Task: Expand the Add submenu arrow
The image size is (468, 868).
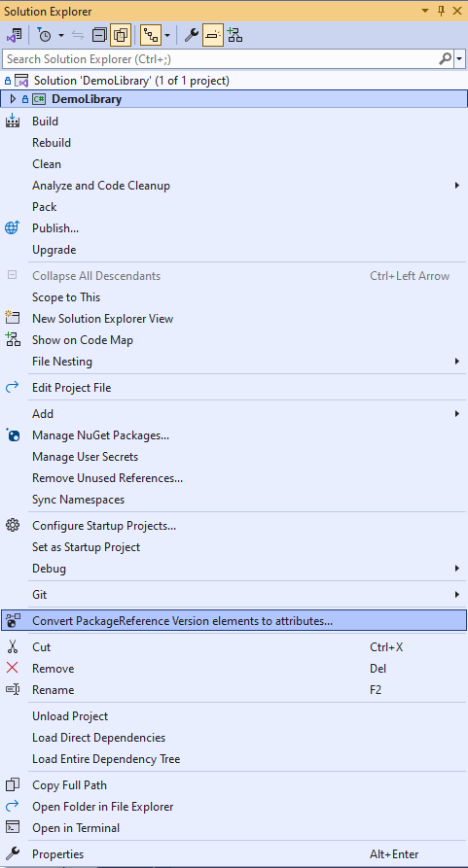Action: point(457,413)
